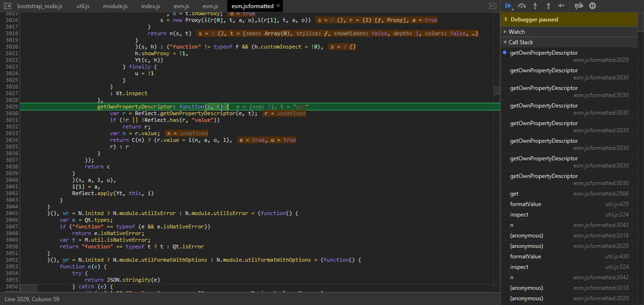Open esm.js tab beside esm.js:formatted

coord(210,6)
